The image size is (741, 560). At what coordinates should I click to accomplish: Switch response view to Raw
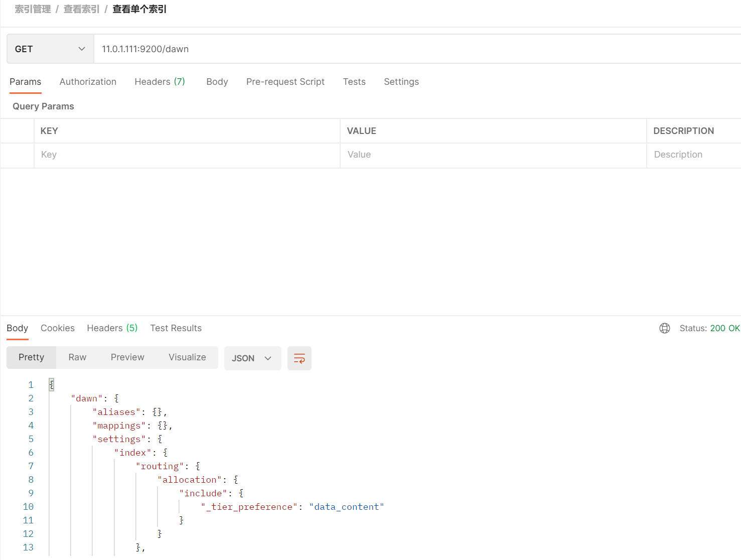pyautogui.click(x=77, y=357)
